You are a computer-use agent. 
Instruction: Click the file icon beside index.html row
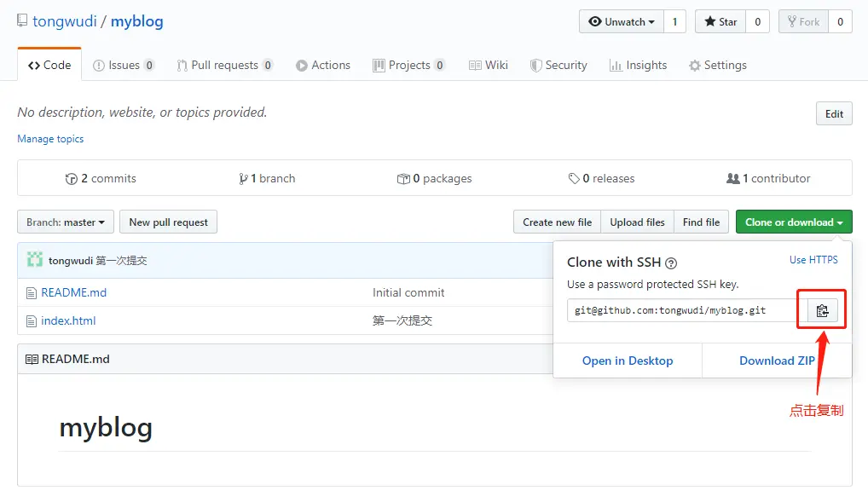pyautogui.click(x=32, y=321)
